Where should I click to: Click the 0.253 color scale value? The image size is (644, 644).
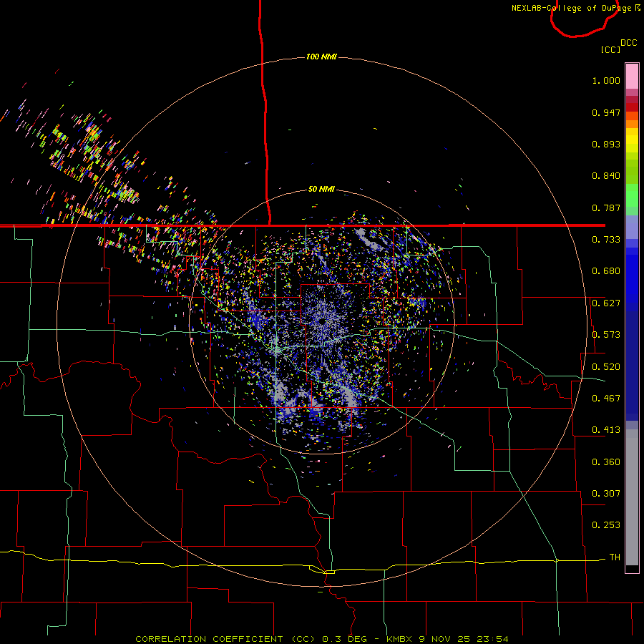pyautogui.click(x=606, y=525)
